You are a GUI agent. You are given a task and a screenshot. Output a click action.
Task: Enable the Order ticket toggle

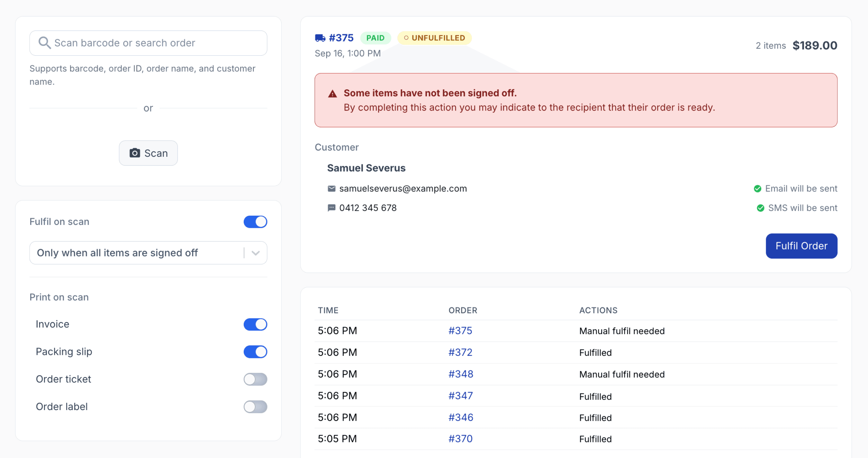point(255,380)
